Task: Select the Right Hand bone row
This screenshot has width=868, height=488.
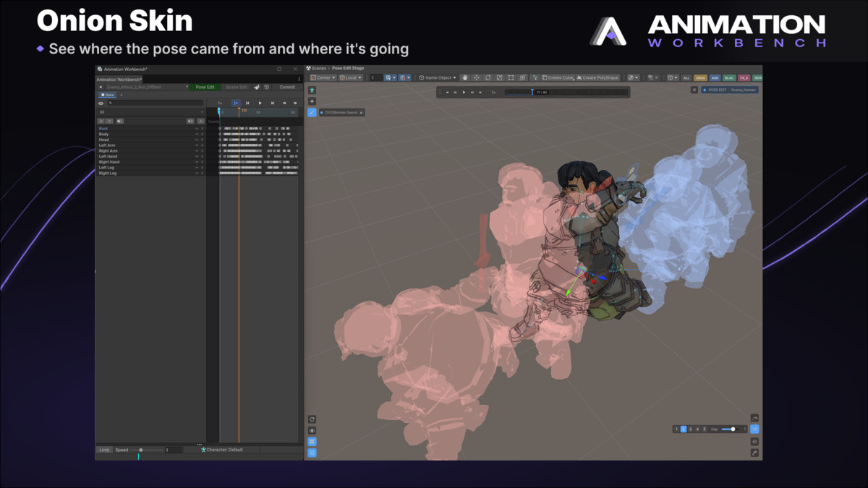Action: point(151,162)
